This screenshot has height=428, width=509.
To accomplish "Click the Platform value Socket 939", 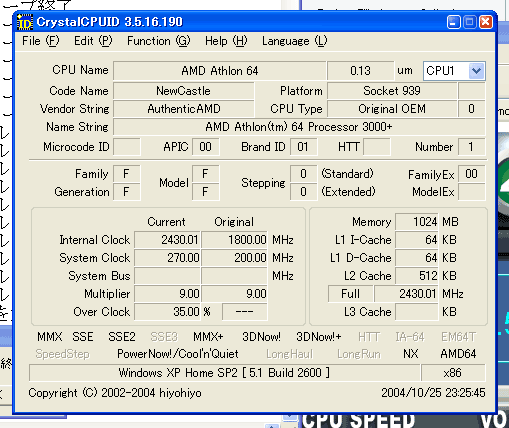I will [x=392, y=91].
